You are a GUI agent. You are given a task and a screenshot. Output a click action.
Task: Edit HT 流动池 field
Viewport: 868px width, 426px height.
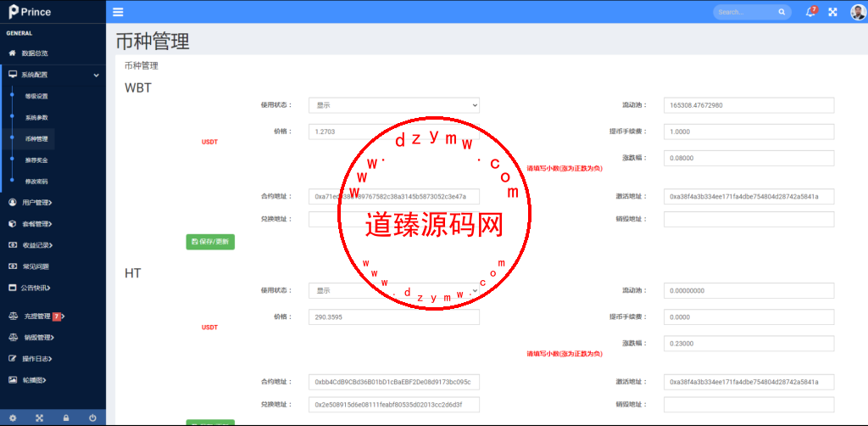pyautogui.click(x=749, y=290)
